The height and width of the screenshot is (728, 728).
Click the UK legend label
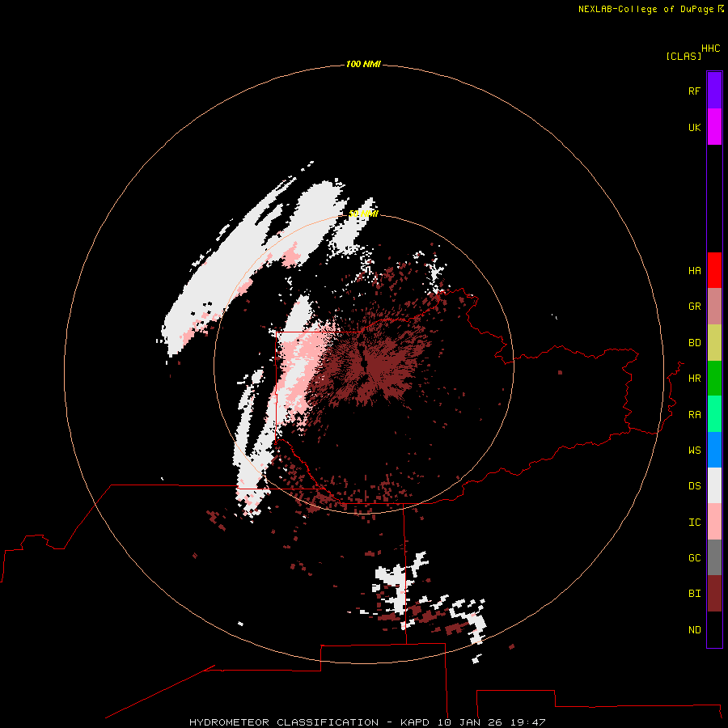tap(694, 127)
